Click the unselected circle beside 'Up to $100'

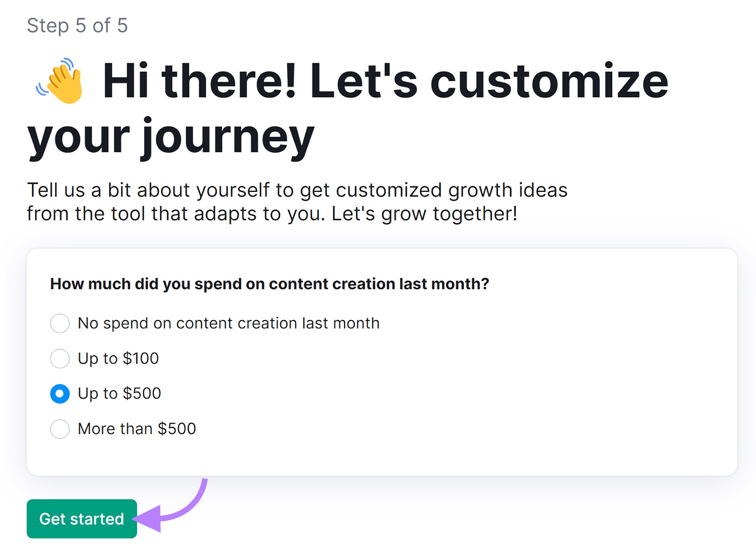coord(60,359)
